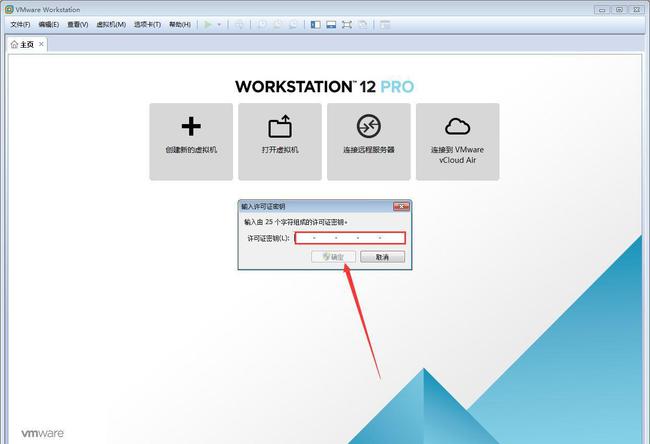Screen dimensions: 650x444
Task: Close the VMware Workstation window
Action: click(x=636, y=10)
